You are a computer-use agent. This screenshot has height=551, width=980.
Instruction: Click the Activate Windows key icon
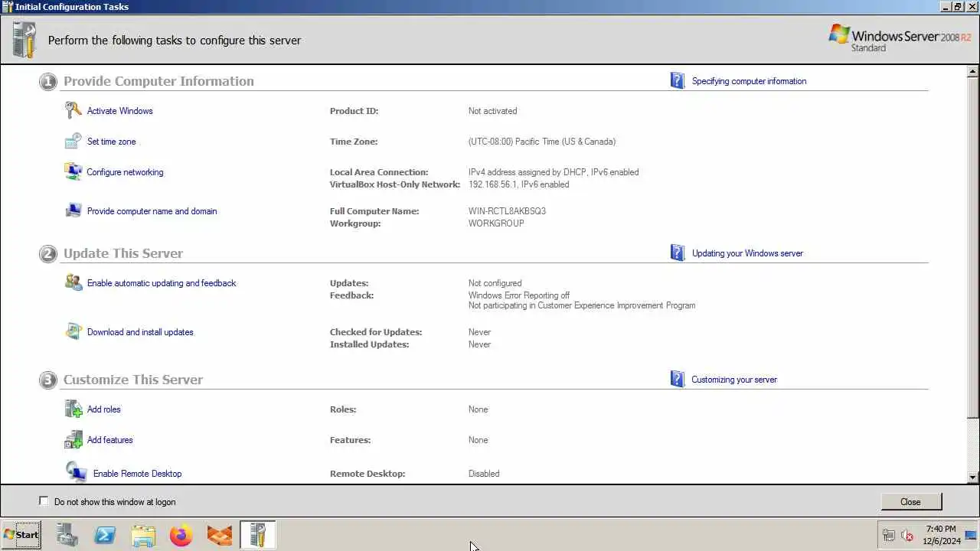73,111
